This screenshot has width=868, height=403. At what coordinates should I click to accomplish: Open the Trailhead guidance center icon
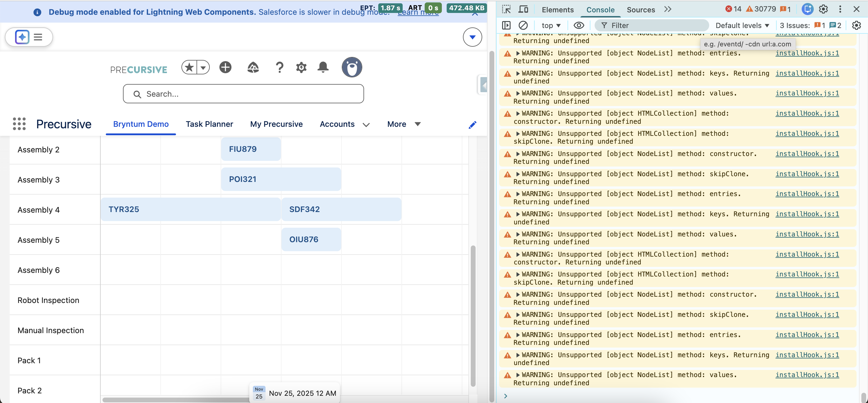253,67
